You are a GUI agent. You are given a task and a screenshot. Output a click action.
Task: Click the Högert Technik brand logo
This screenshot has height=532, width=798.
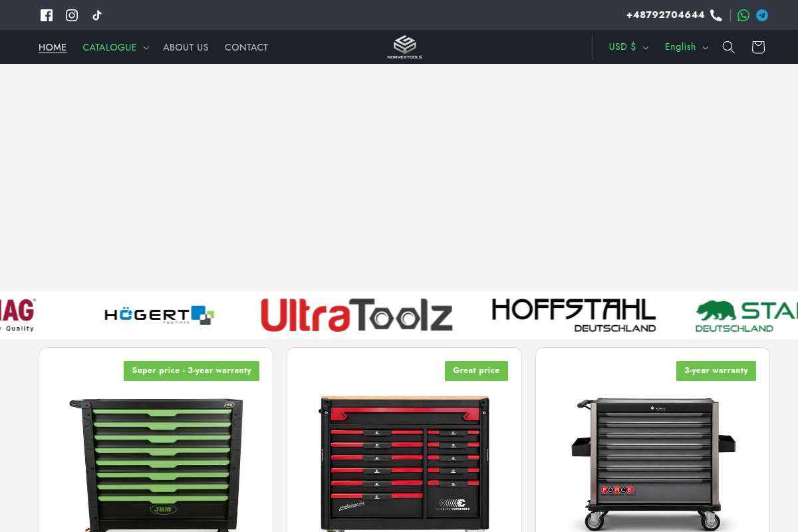160,315
